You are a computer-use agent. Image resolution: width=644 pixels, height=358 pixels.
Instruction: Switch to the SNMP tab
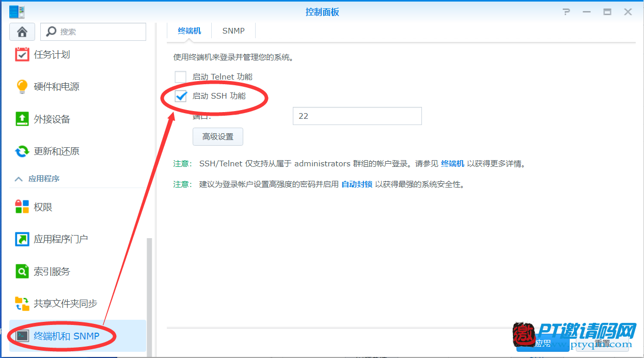click(233, 30)
